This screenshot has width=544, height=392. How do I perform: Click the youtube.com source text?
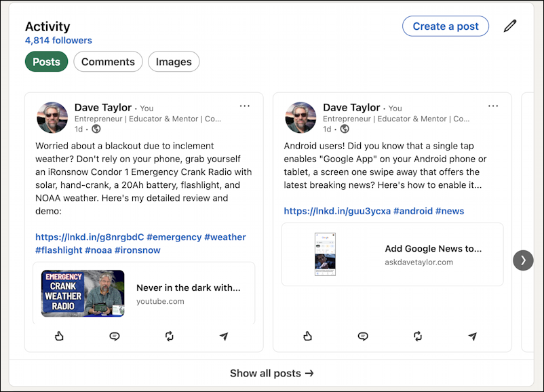[x=160, y=301]
